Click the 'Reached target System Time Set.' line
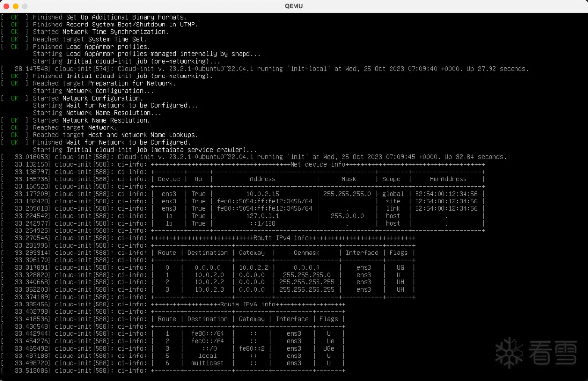This screenshot has height=381, width=588. click(90, 39)
